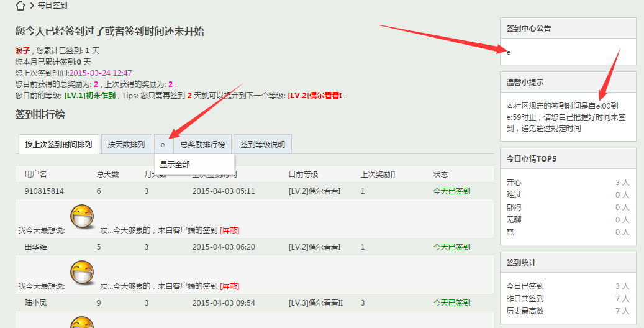Click the 签到排行榜 heading
644x328 pixels.
[40, 115]
